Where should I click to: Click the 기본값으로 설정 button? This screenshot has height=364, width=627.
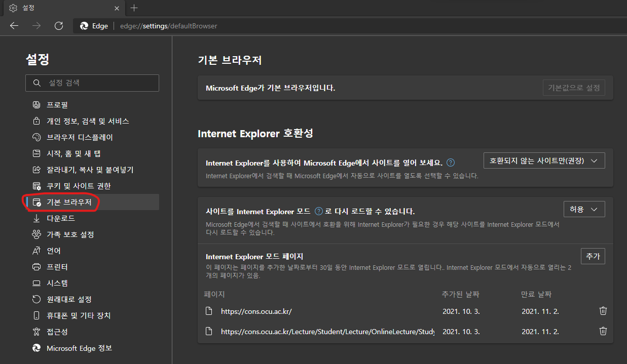(574, 88)
